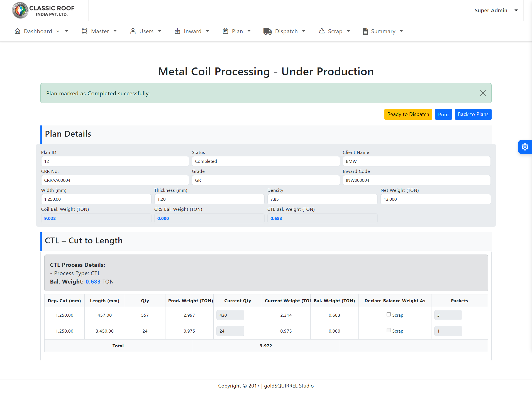The height and width of the screenshot is (402, 532).
Task: Click the Scrap recycle icon
Action: pyautogui.click(x=322, y=31)
